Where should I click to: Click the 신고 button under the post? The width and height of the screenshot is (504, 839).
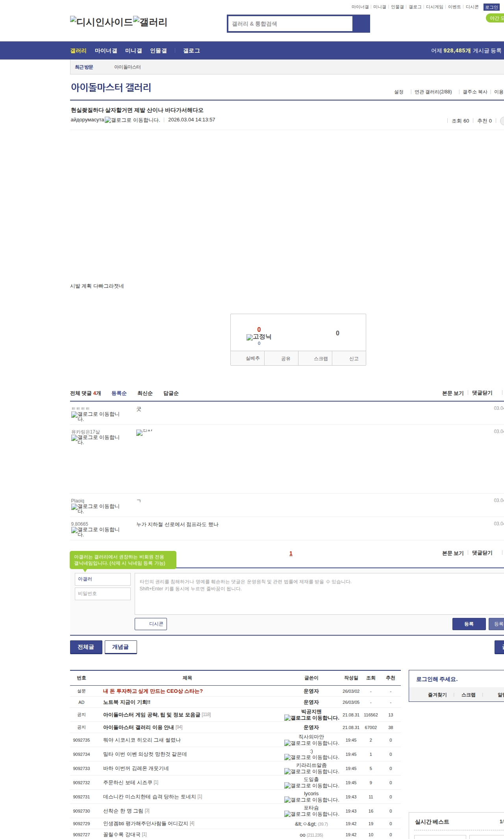pyautogui.click(x=349, y=359)
